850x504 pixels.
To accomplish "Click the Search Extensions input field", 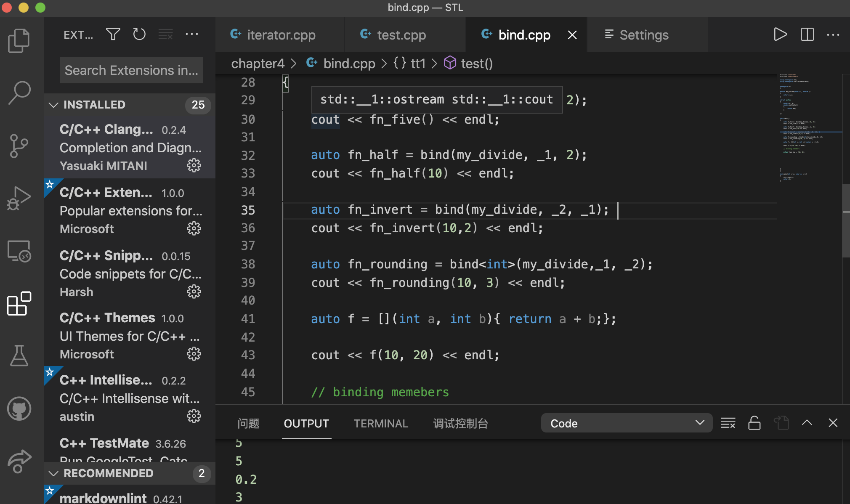I will coord(131,70).
